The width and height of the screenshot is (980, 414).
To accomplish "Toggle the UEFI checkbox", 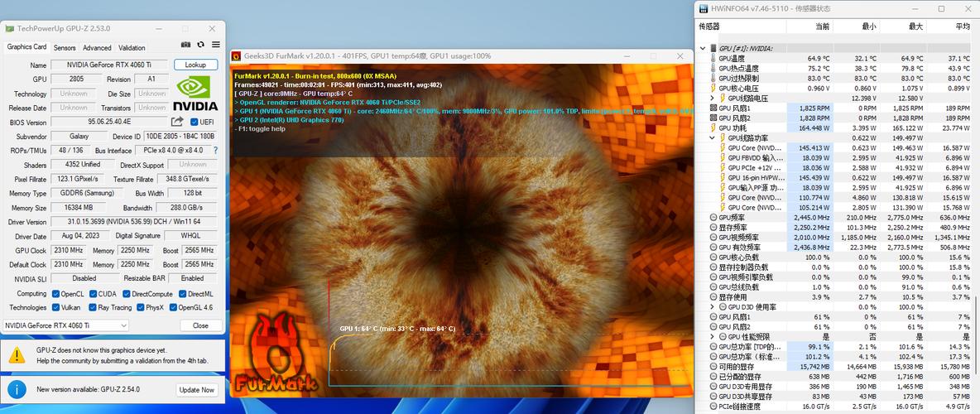I will [194, 122].
